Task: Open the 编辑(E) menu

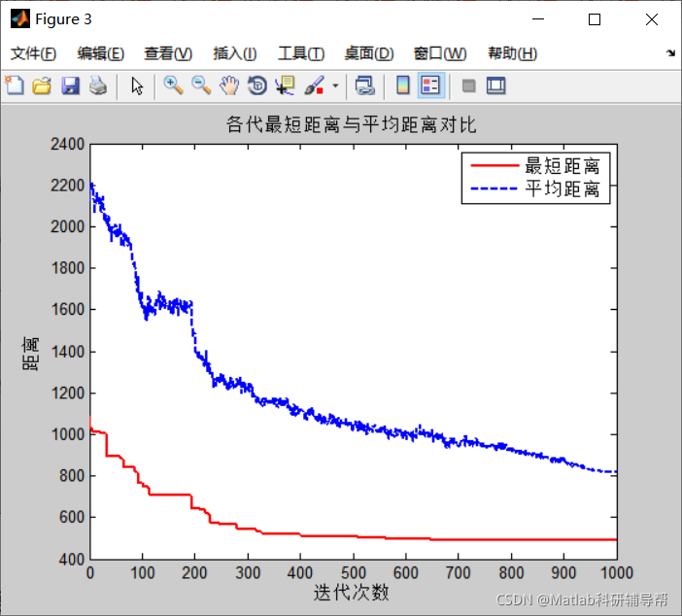Action: click(x=100, y=53)
